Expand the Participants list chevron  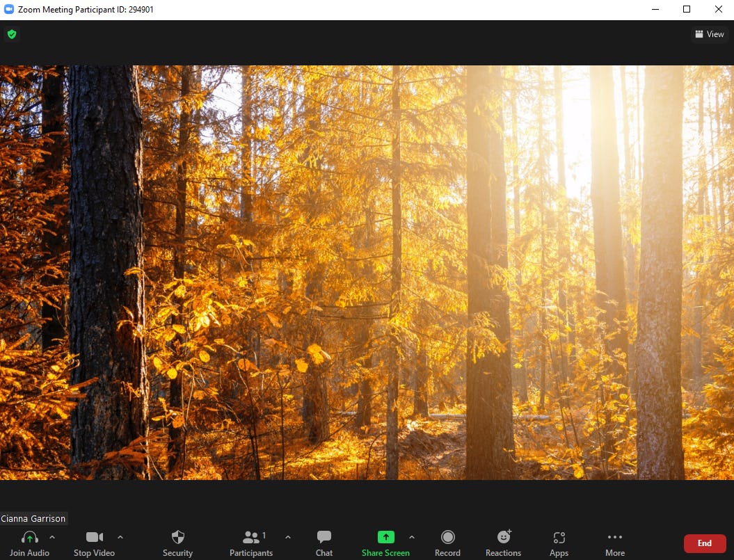[x=287, y=537]
